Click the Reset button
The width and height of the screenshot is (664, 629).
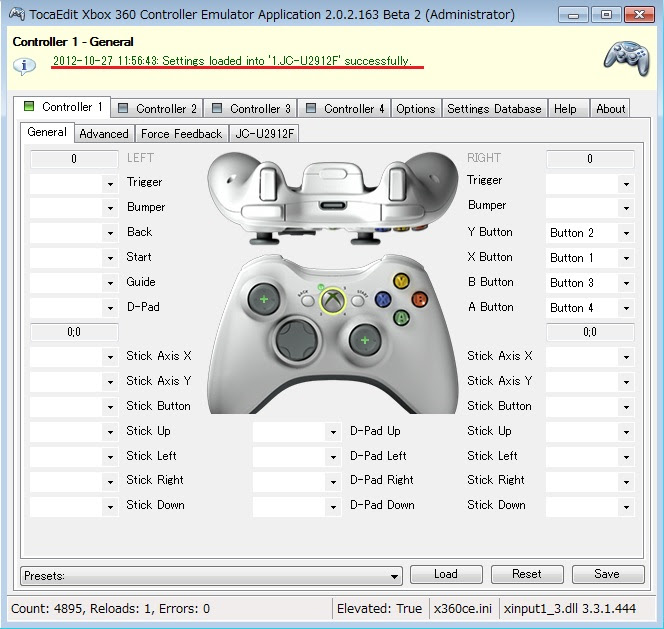pyautogui.click(x=527, y=574)
